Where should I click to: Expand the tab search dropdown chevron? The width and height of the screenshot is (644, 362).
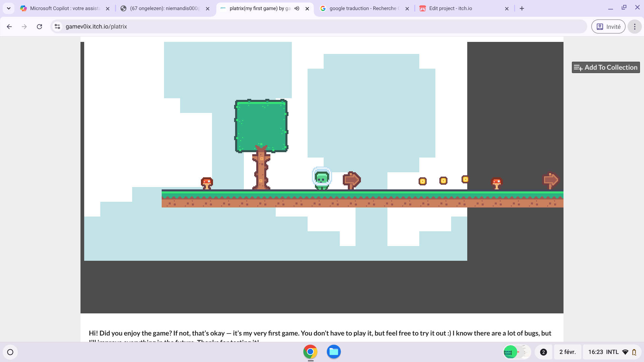(8, 8)
